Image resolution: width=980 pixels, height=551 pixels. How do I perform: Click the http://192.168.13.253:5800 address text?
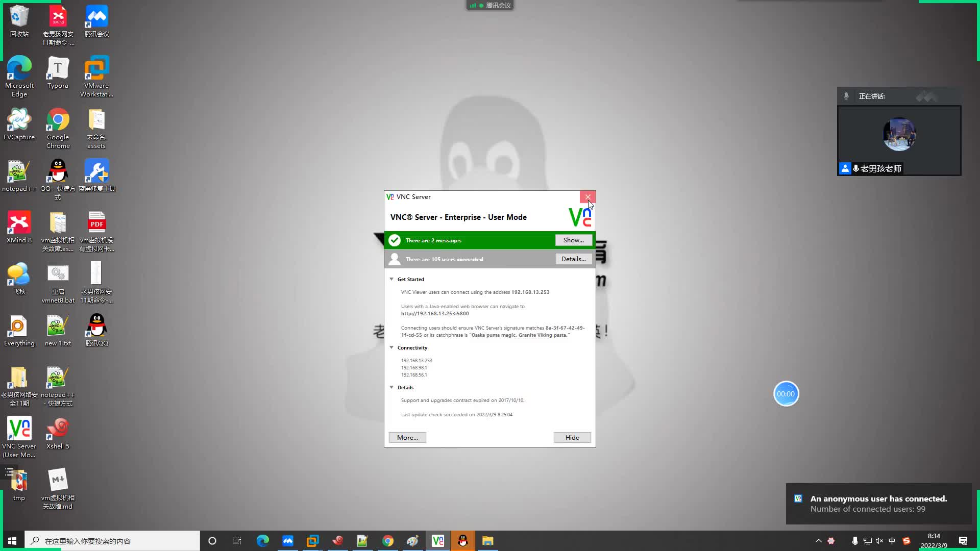click(x=435, y=314)
